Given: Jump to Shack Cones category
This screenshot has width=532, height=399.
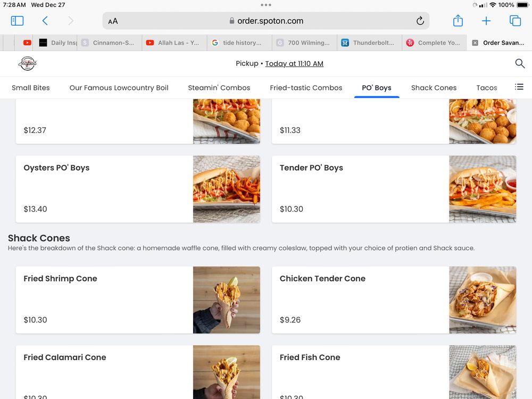Looking at the screenshot, I should [x=434, y=88].
